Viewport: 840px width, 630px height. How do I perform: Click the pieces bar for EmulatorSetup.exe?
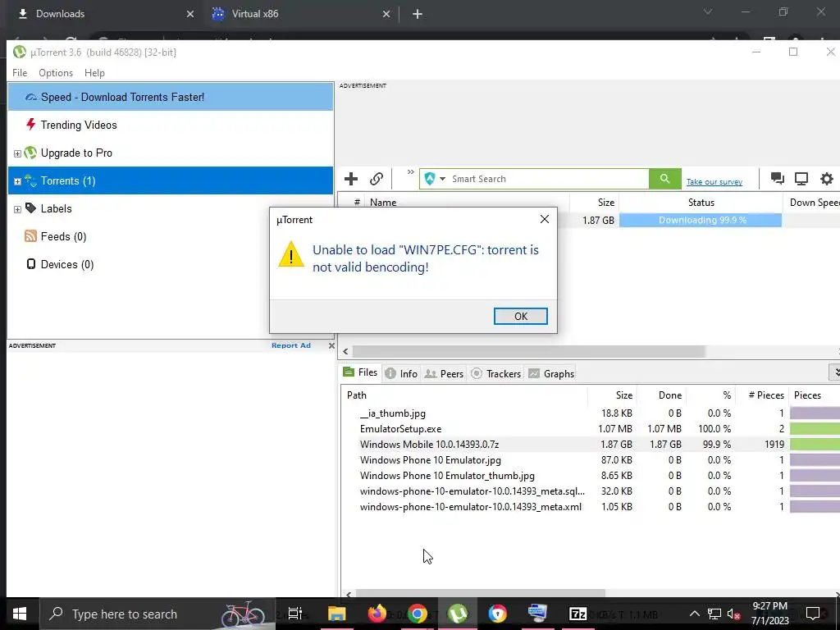pos(815,428)
